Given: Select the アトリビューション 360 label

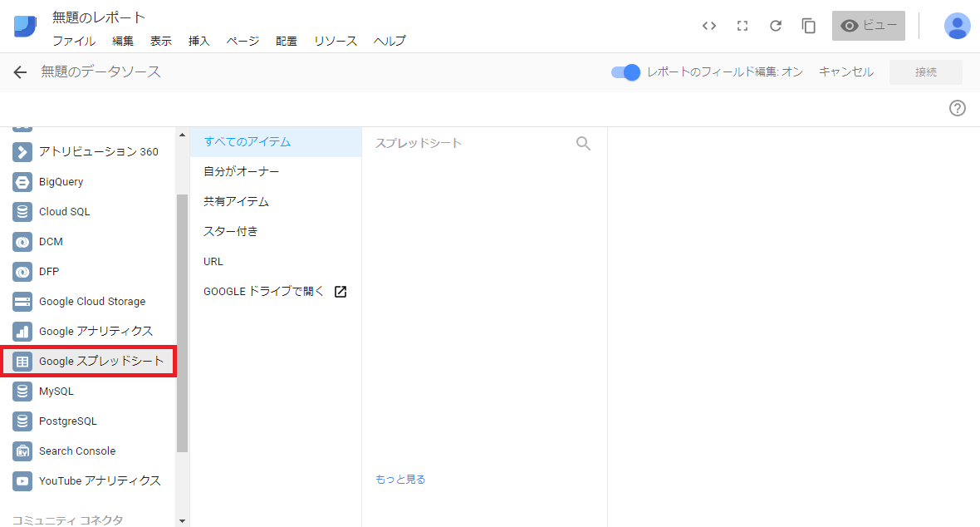Looking at the screenshot, I should (99, 151).
